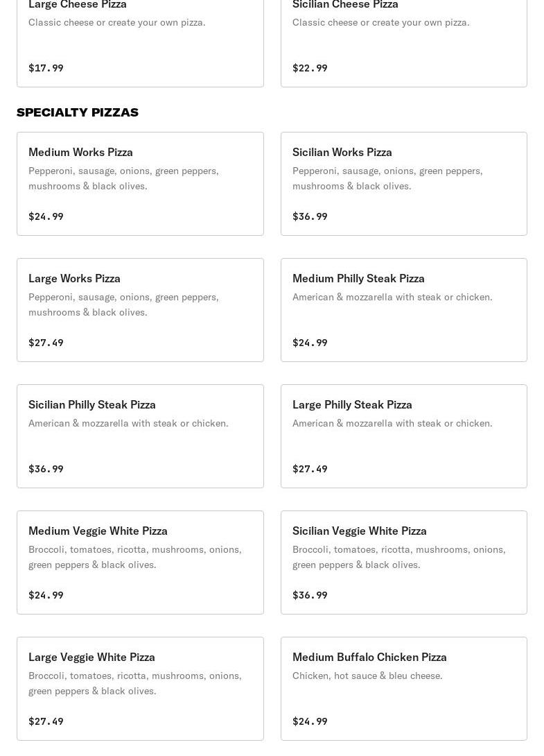Select the Sicilian Cheese Pizza item
The image size is (544, 756).
404,44
